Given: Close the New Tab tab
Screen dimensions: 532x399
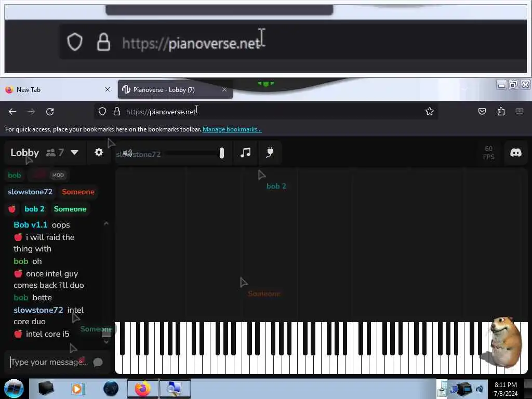Looking at the screenshot, I should coord(108,89).
